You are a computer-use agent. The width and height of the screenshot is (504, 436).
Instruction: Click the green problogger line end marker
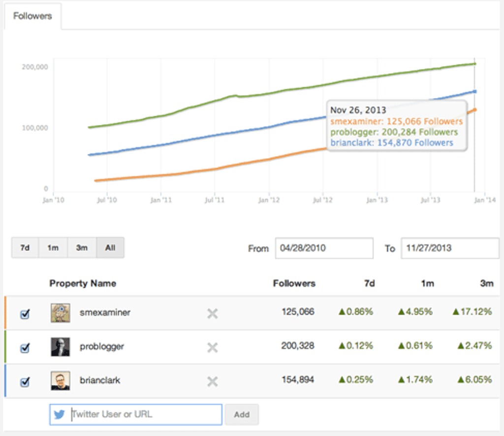(x=475, y=64)
